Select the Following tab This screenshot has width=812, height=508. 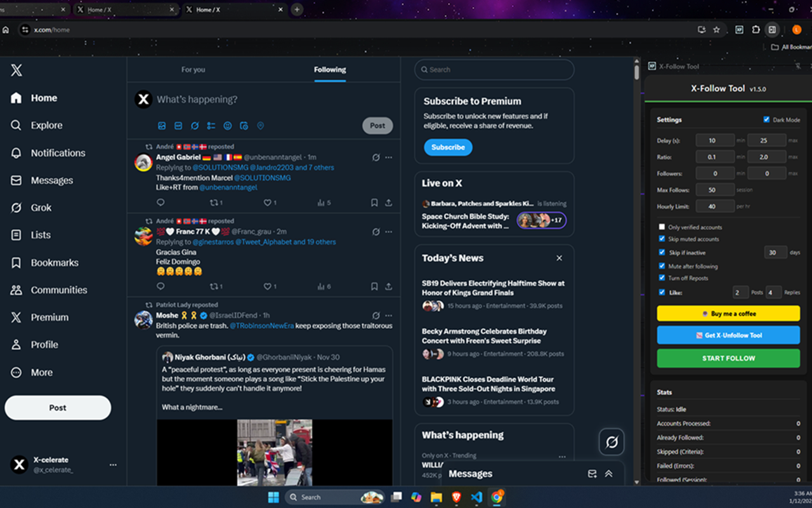coord(330,70)
